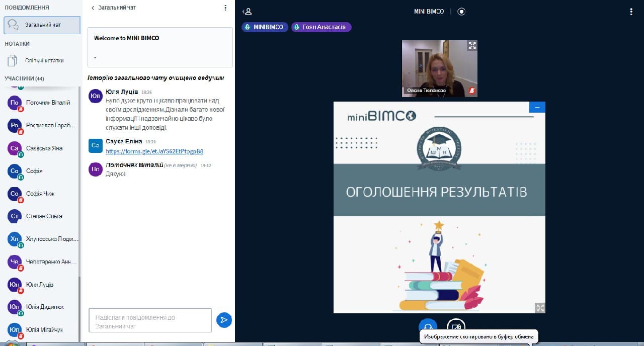Click Поточняк Віталій avatar in chat

click(x=96, y=169)
